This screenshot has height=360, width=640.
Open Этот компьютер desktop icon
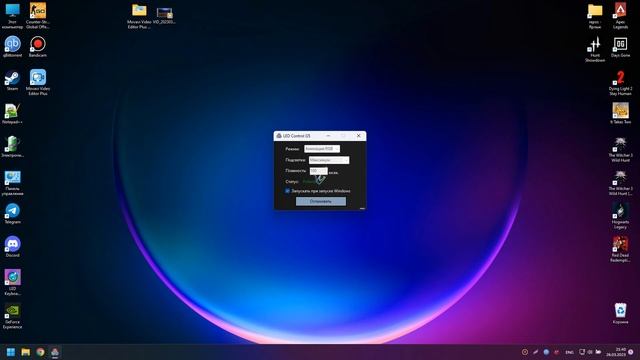click(12, 16)
